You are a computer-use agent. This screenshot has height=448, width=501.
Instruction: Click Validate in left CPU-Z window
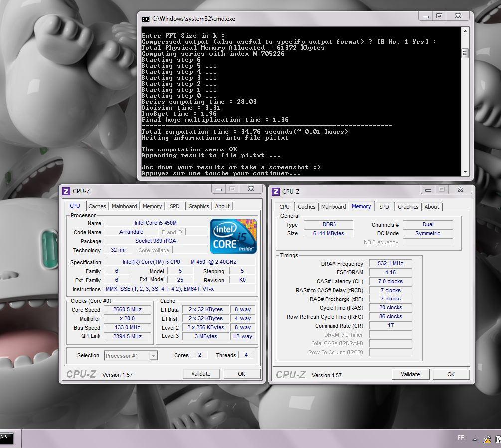(x=201, y=374)
